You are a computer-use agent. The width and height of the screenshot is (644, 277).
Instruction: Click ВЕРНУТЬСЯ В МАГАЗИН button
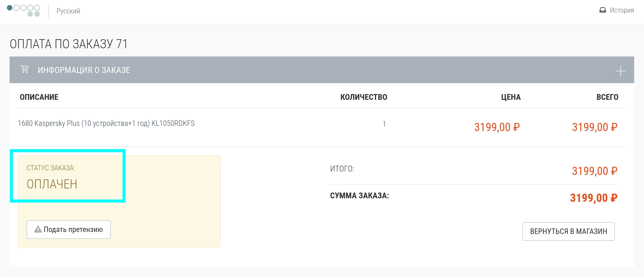(x=568, y=231)
